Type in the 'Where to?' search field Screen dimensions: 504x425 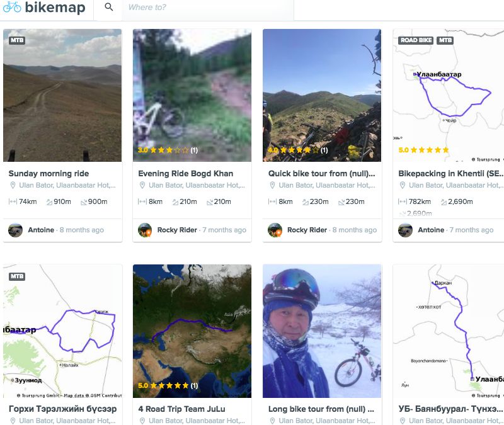point(208,8)
